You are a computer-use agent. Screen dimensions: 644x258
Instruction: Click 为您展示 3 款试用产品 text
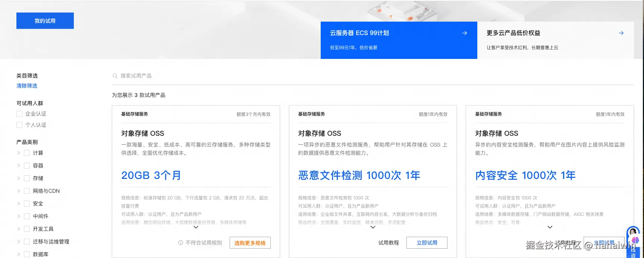click(x=139, y=95)
